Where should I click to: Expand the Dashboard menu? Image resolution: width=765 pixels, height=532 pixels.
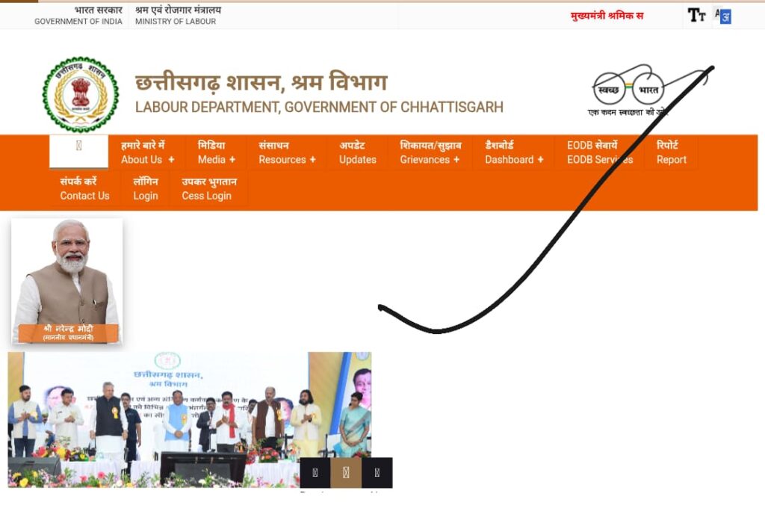pyautogui.click(x=514, y=152)
